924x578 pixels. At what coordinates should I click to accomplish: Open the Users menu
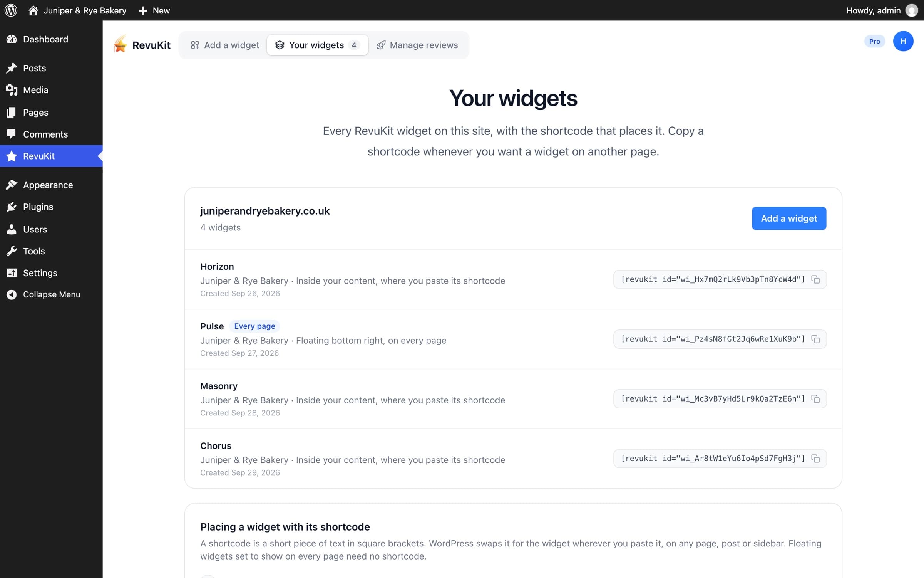[x=51, y=229]
